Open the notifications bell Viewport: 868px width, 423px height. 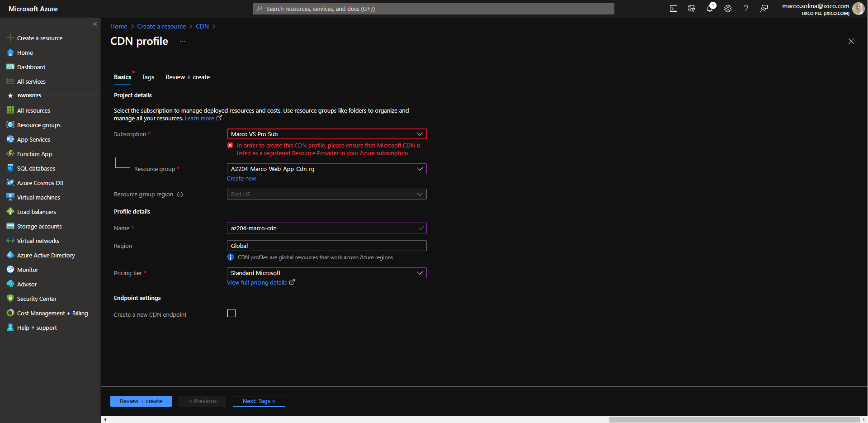pos(710,9)
